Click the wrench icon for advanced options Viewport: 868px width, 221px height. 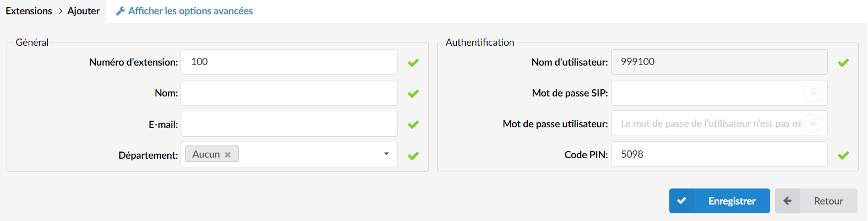(121, 11)
